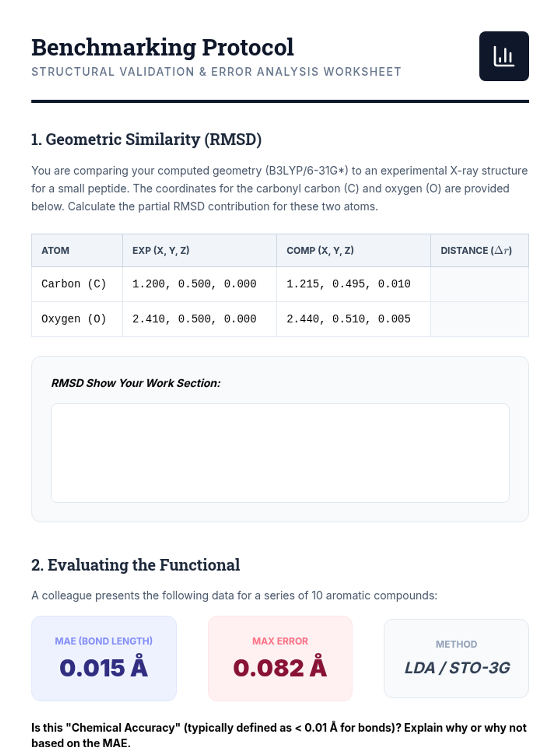Click the ATOM column header
The image size is (560, 747).
pyautogui.click(x=56, y=251)
